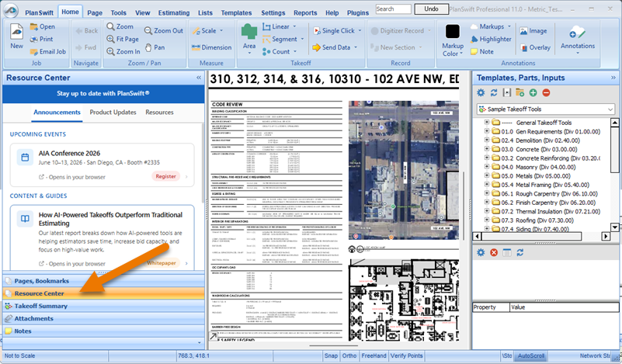This screenshot has height=364, width=622.
Task: Select 06.1 Rough Carpentry tree item
Action: pyautogui.click(x=549, y=193)
